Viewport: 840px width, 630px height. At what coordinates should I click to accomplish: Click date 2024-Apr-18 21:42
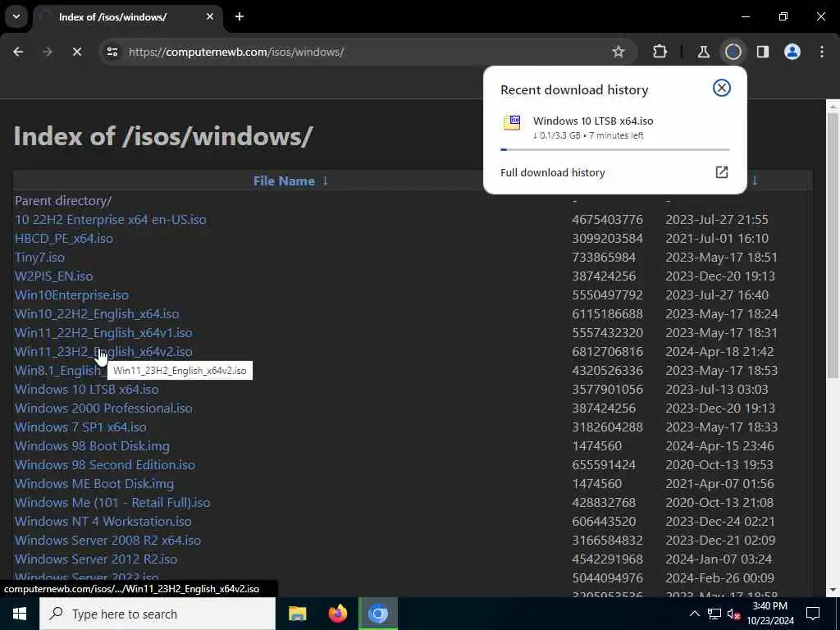(719, 351)
